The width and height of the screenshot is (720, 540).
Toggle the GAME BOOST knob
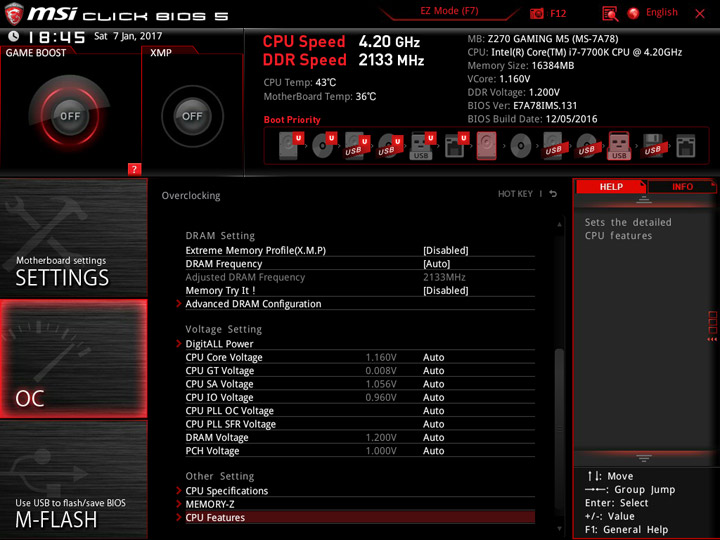tap(70, 116)
